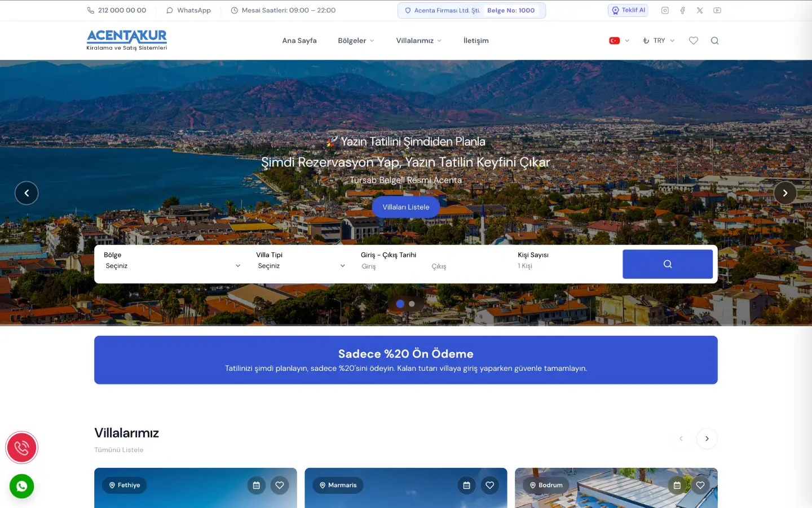
Task: Open the Bölge Seçiniz dropdown
Action: pyautogui.click(x=173, y=266)
